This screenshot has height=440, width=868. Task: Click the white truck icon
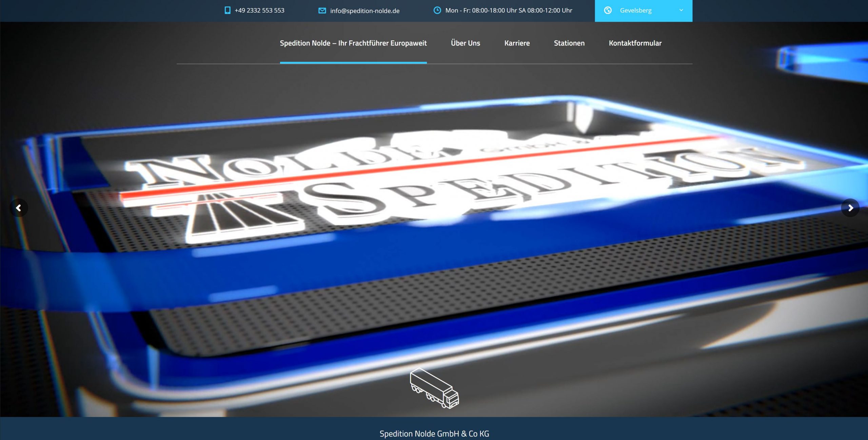coord(434,388)
